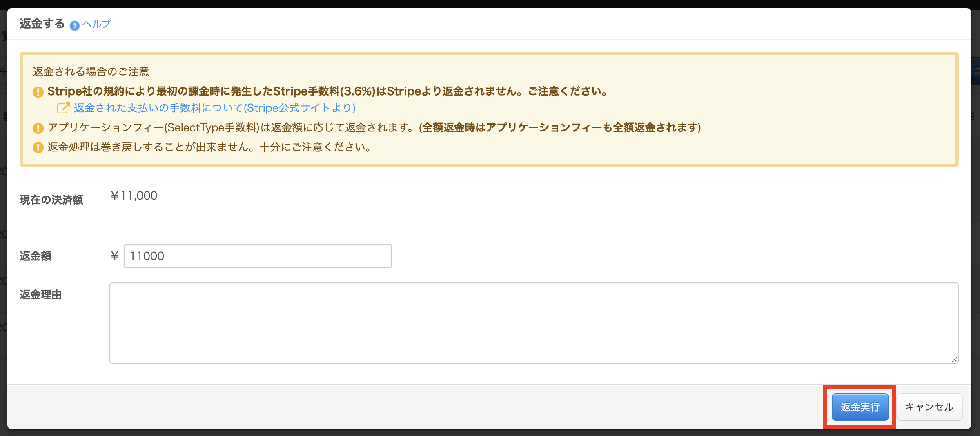Click the ￥ symbol before refund input
This screenshot has width=980, height=436.
[x=115, y=256]
